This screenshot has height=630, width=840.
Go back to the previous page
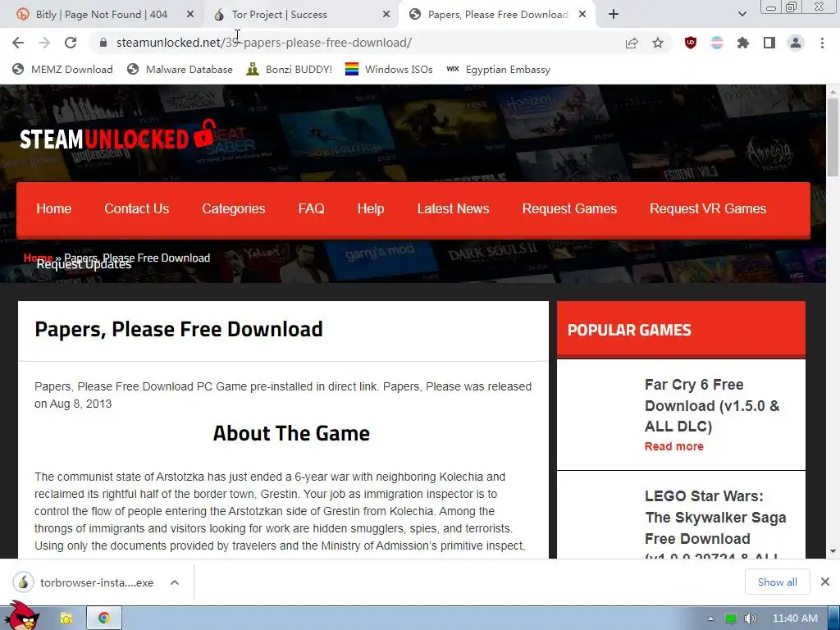(x=18, y=43)
